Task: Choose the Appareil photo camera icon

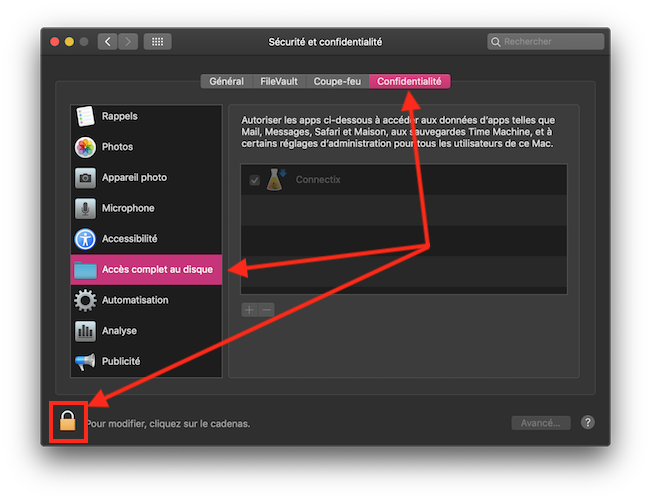Action: (85, 178)
